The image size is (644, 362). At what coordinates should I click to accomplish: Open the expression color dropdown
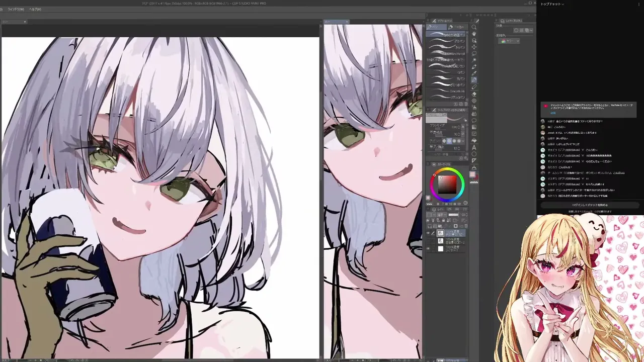[509, 41]
